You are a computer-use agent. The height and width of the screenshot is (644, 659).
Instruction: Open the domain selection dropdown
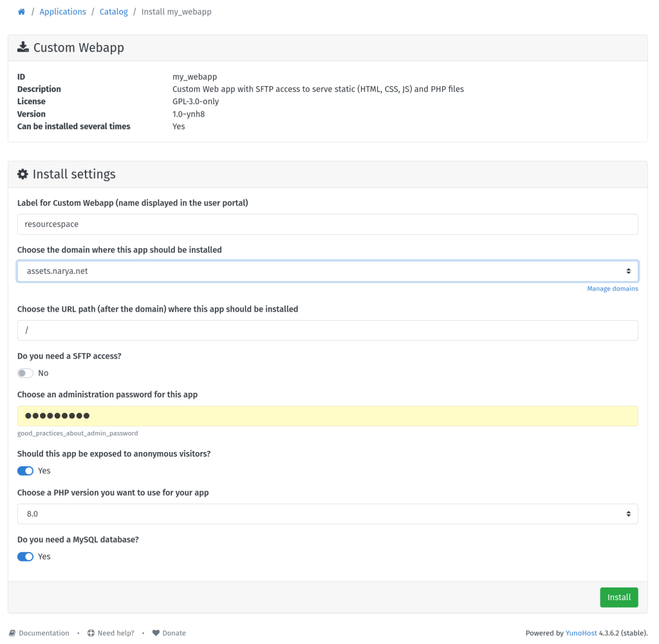[x=328, y=270]
